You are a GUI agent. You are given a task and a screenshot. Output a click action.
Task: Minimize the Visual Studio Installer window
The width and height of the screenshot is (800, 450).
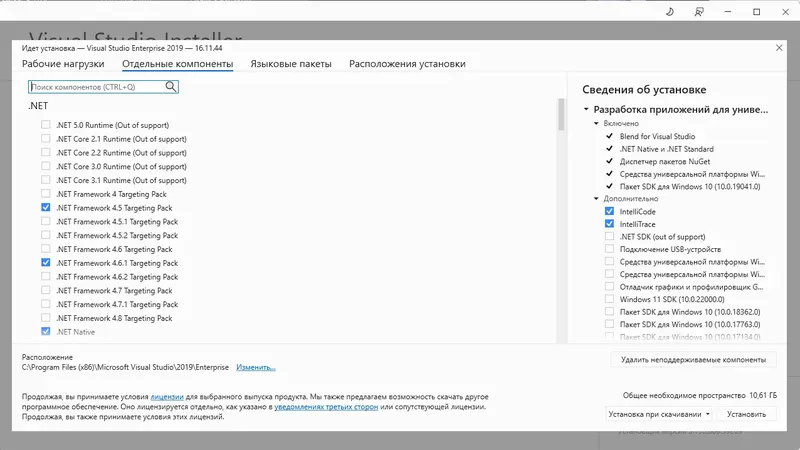pos(728,12)
